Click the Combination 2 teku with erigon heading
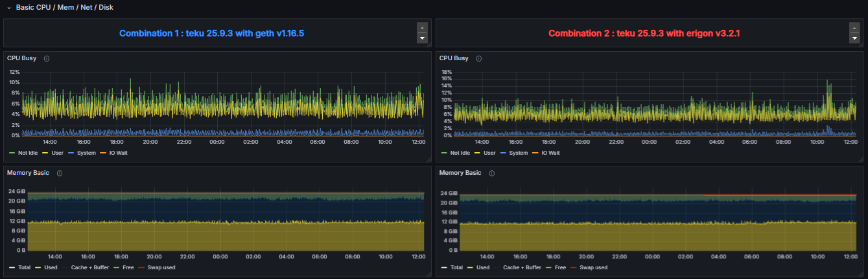This screenshot has height=279, width=868. [644, 33]
